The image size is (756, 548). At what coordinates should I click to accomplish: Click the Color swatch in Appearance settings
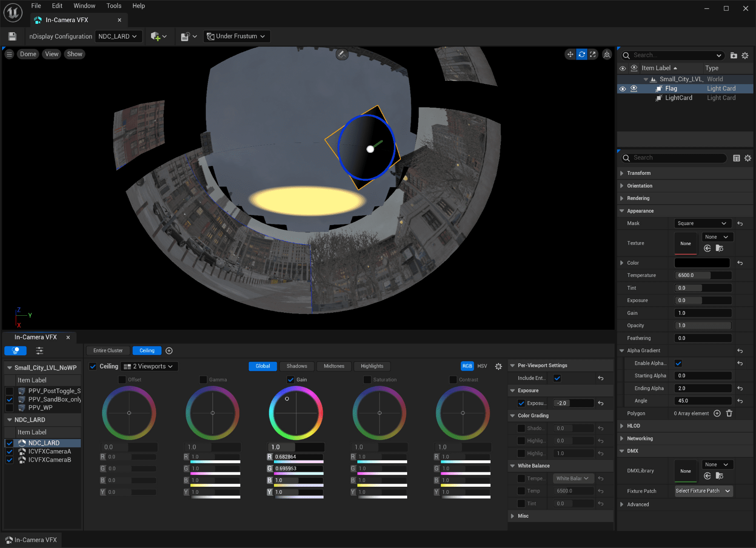(702, 263)
